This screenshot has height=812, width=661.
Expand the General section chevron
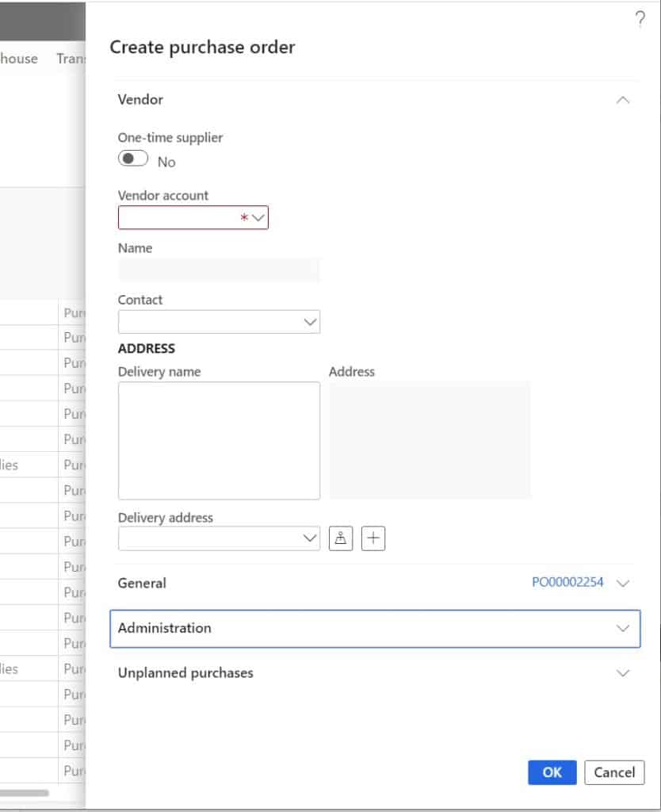[x=623, y=583]
